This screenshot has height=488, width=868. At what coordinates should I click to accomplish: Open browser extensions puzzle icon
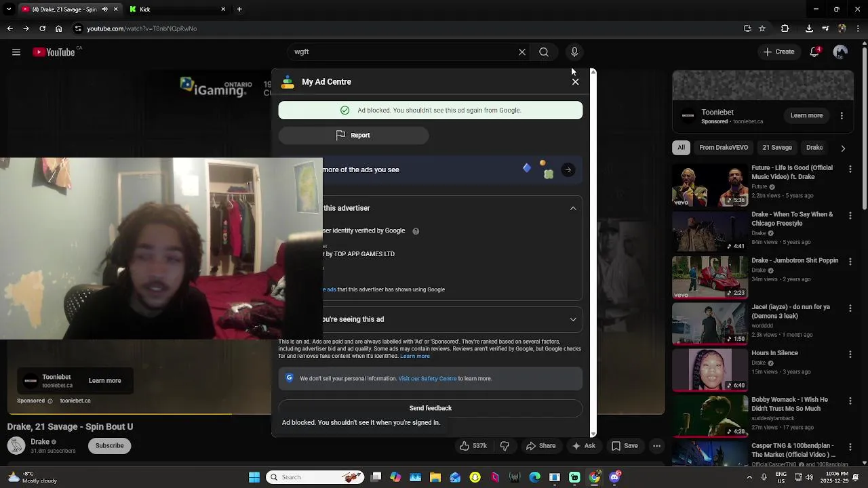pos(785,28)
